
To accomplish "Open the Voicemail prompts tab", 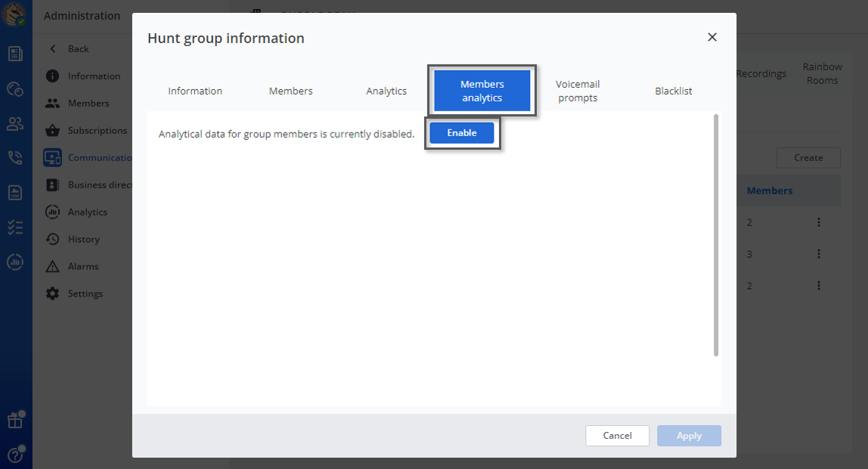I will [x=578, y=91].
